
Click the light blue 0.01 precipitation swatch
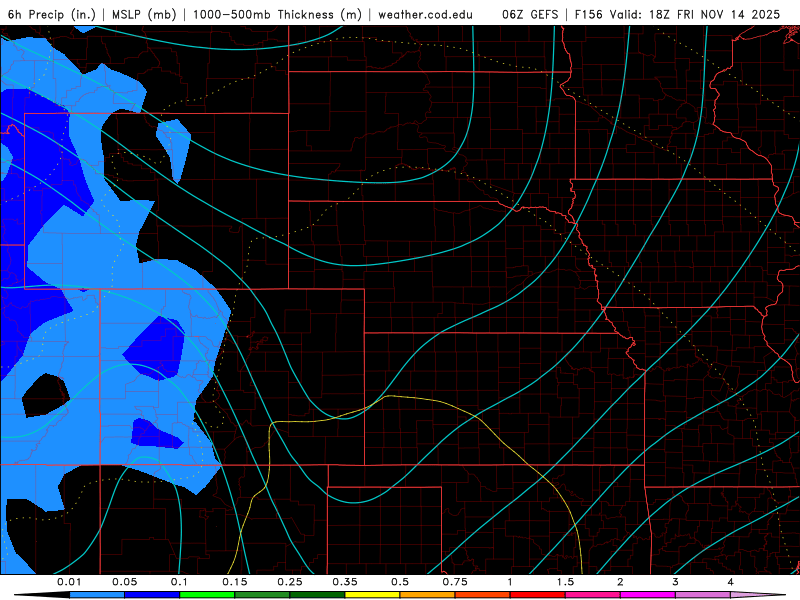coord(97,595)
